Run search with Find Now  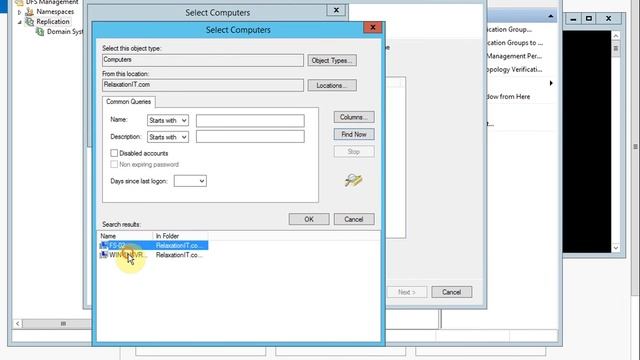click(354, 134)
